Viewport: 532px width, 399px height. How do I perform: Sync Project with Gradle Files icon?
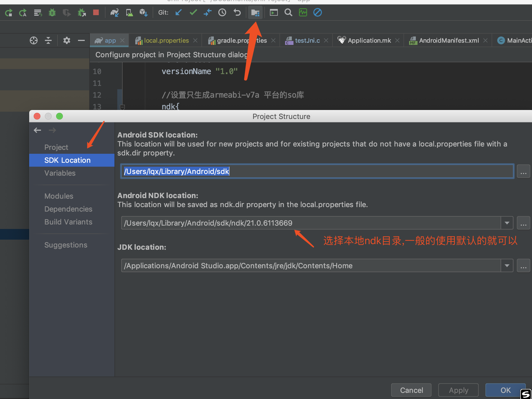click(114, 13)
